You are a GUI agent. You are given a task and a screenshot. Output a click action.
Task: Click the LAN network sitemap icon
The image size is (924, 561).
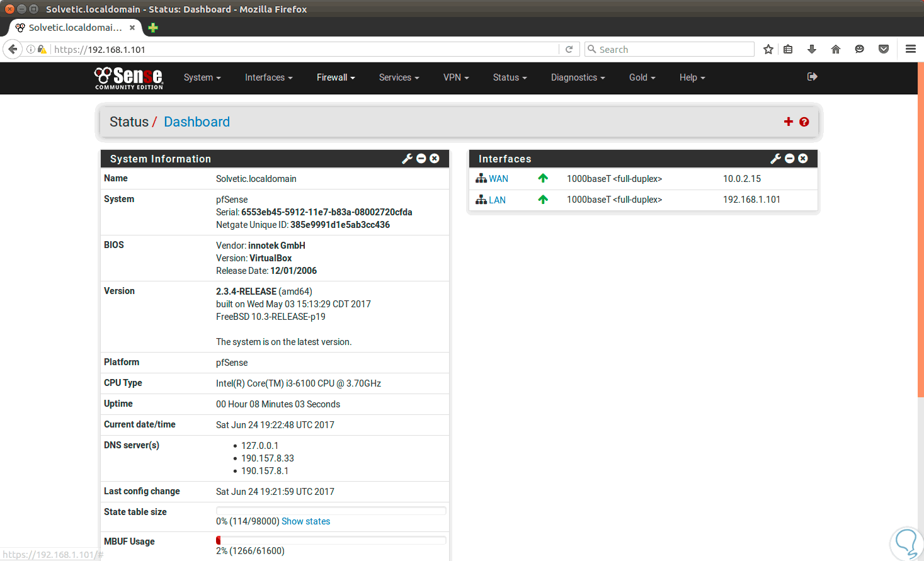click(481, 200)
